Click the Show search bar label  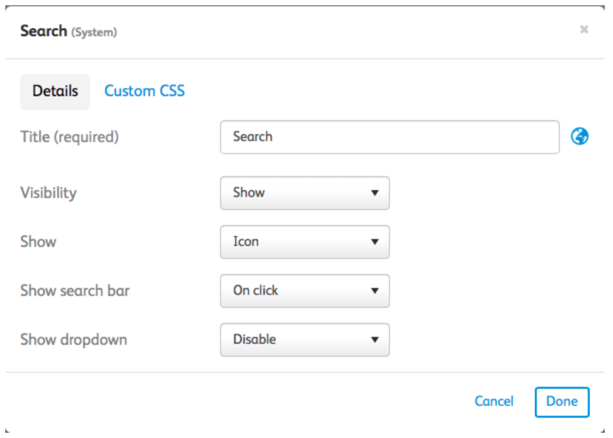pos(75,291)
